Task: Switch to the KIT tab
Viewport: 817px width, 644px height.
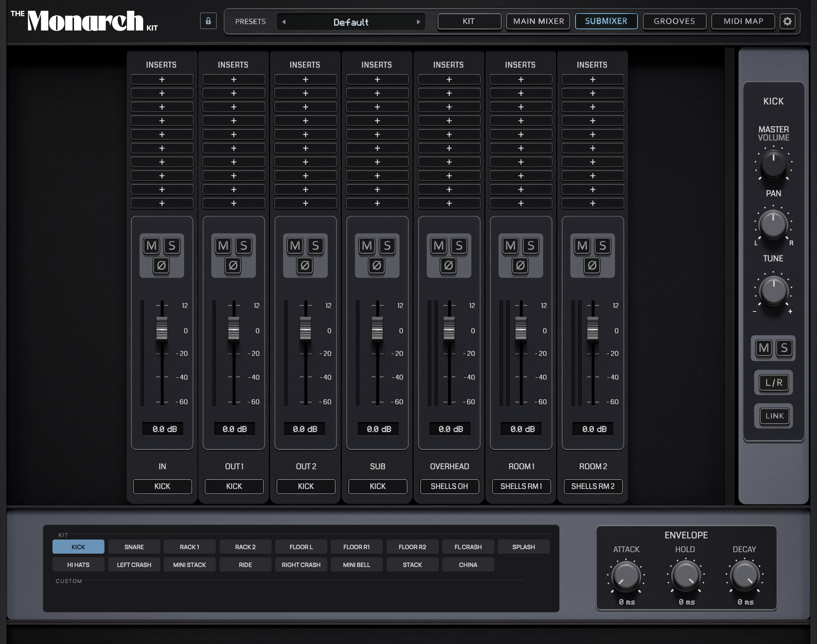Action: tap(469, 21)
